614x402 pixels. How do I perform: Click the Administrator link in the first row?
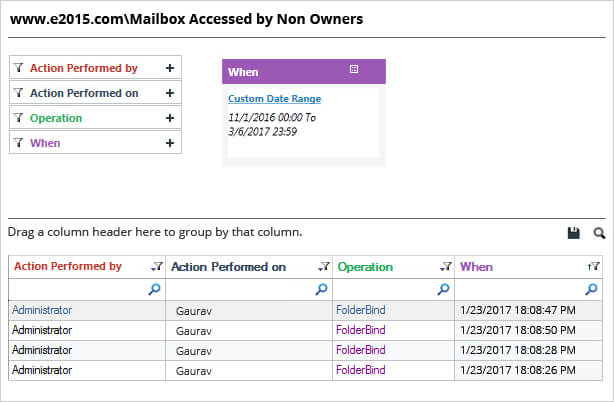tap(42, 310)
